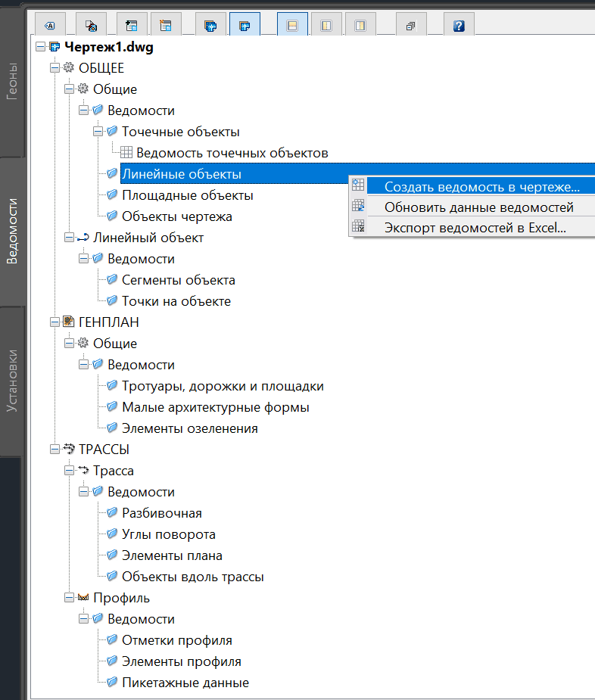Image resolution: width=595 pixels, height=700 pixels.
Task: Select Обновить данные ведомостей from context menu
Action: [478, 207]
